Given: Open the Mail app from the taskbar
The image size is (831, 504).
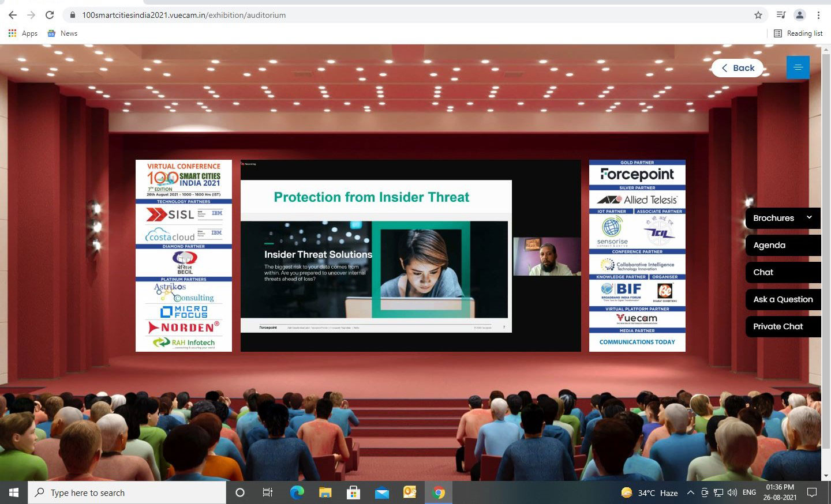Looking at the screenshot, I should coord(381,492).
